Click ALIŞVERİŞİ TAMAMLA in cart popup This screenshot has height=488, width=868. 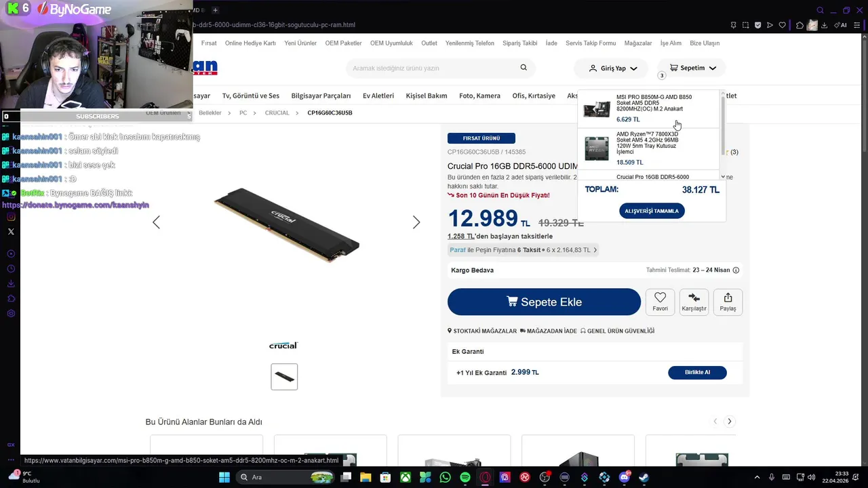click(x=652, y=211)
